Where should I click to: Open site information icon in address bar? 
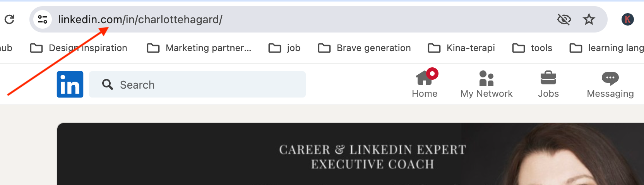tap(43, 19)
